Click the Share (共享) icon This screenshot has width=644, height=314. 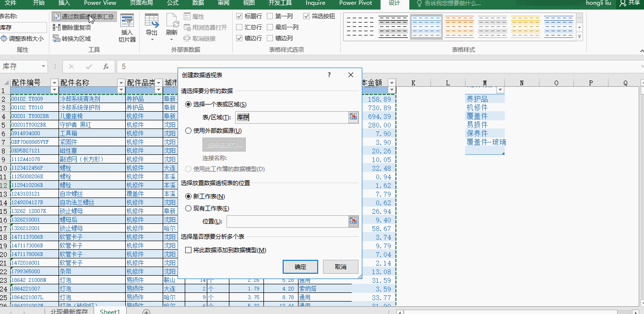[630, 3]
